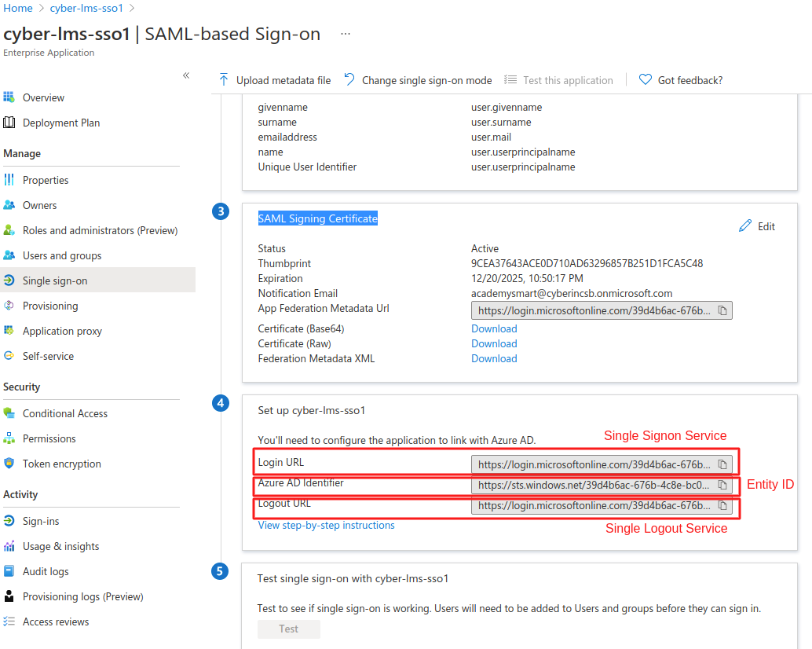Viewport: 812px width, 649px height.
Task: Go to Home in the breadcrumb
Action: pos(18,9)
